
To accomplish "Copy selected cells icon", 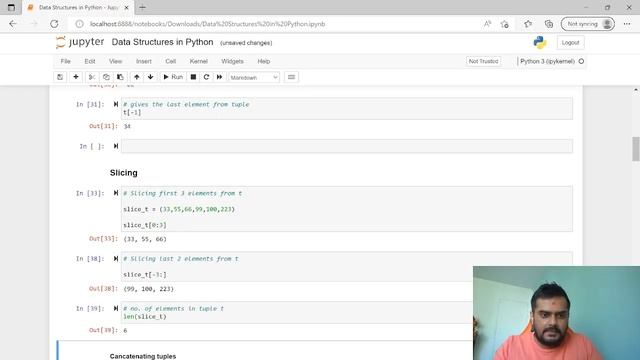I will [x=106, y=77].
